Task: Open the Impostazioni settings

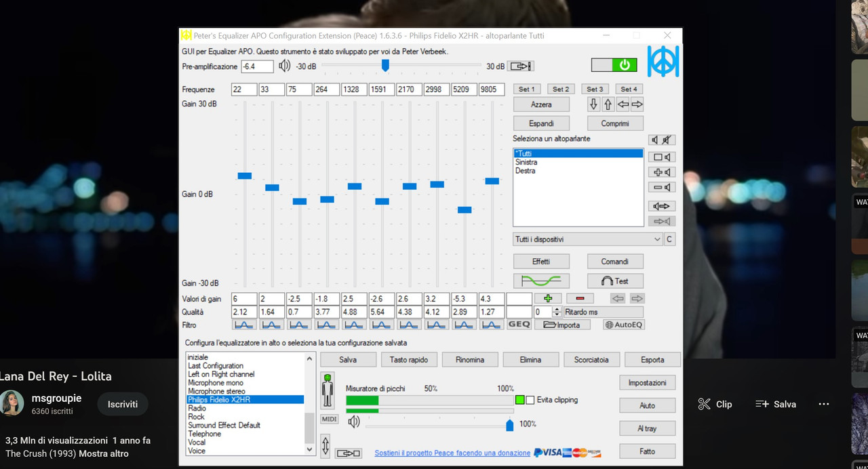Action: [x=647, y=383]
